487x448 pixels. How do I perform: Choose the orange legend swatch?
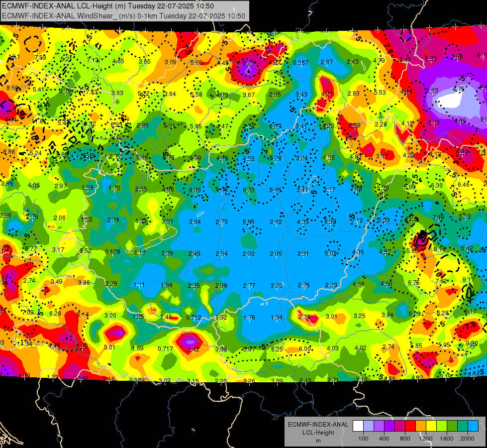point(421,426)
